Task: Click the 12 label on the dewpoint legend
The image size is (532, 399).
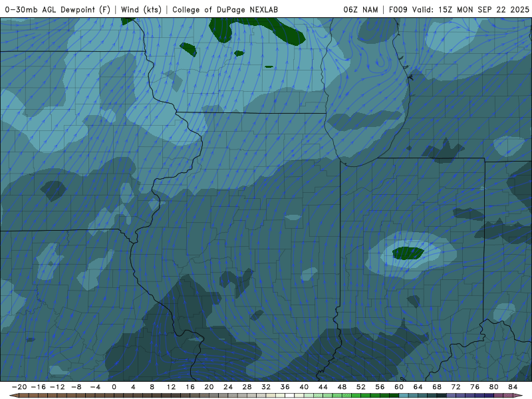Action: click(x=171, y=387)
